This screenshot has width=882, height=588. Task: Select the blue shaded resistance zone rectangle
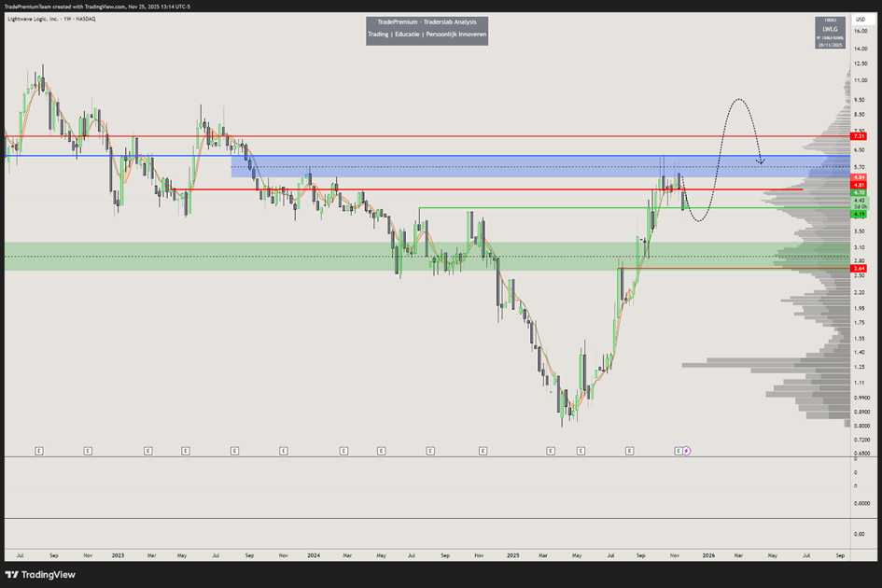[540, 166]
